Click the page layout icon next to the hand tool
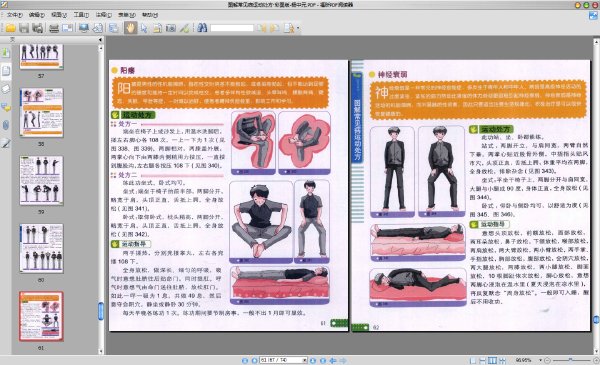This screenshot has height=365, width=600. [x=114, y=28]
